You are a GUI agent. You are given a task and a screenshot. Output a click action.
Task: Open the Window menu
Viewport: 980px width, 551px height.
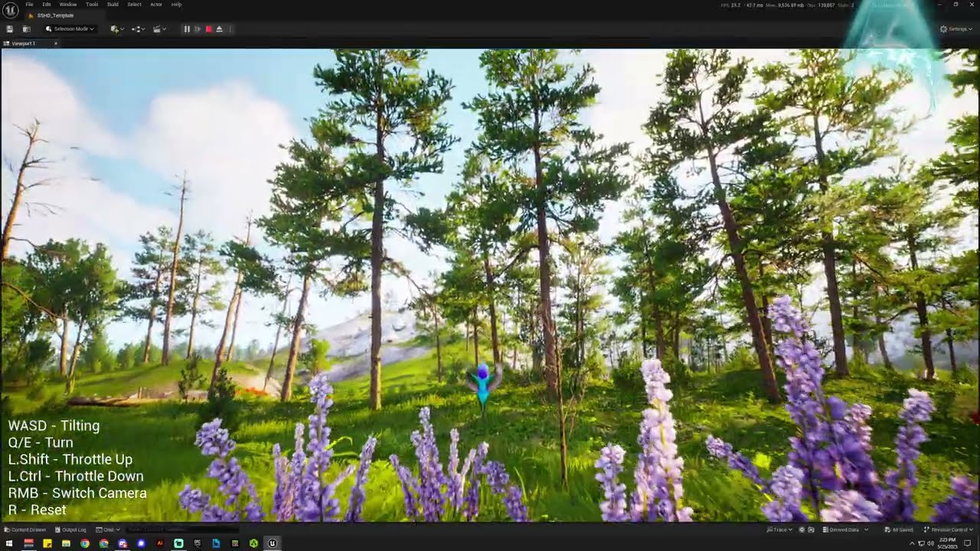(68, 5)
